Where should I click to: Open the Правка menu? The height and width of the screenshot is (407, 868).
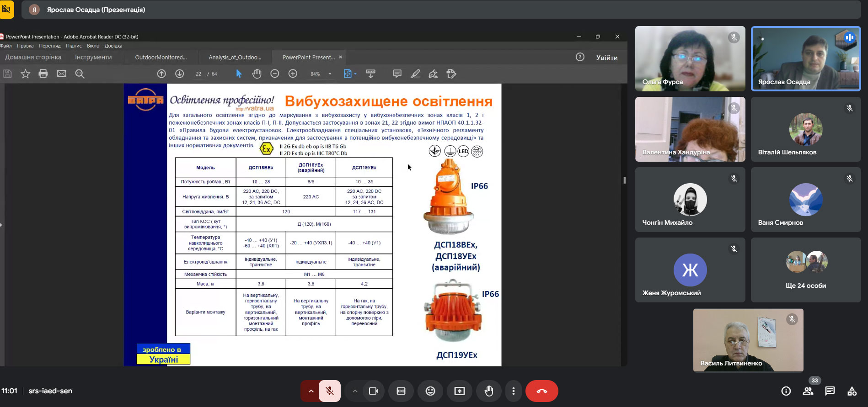[x=25, y=46]
